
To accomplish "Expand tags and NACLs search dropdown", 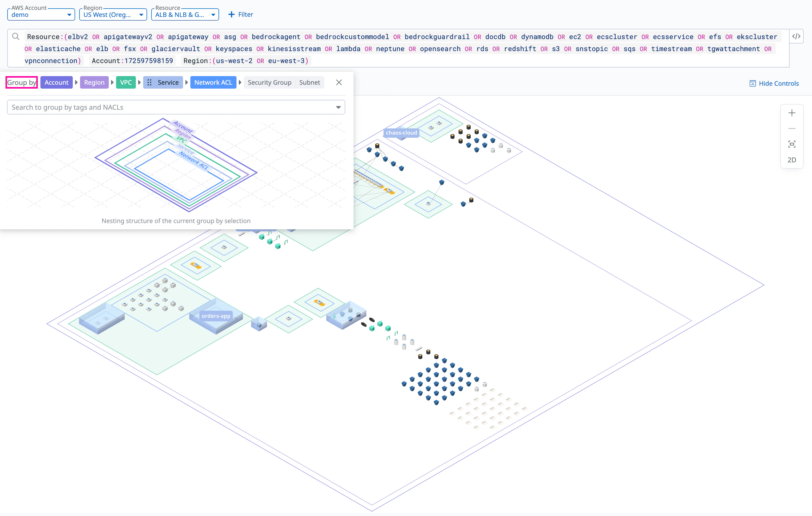I will pyautogui.click(x=338, y=108).
